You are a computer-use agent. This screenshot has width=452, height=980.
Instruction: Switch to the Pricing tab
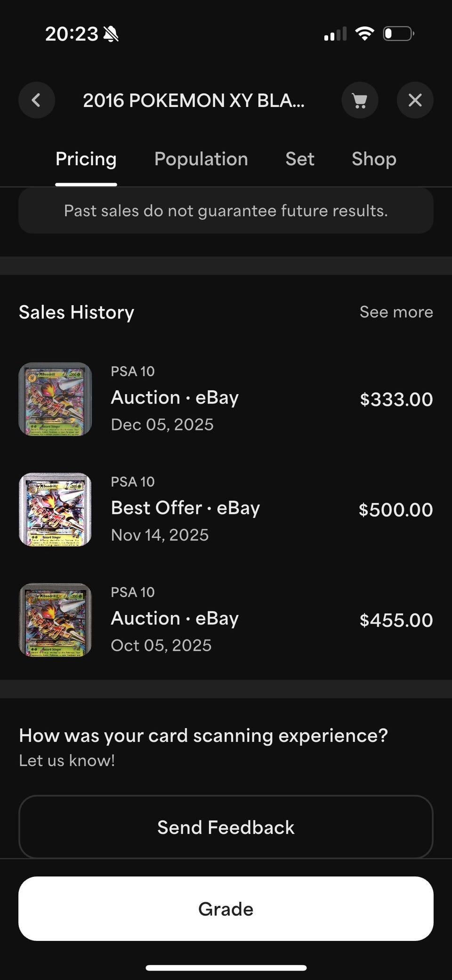coord(86,159)
